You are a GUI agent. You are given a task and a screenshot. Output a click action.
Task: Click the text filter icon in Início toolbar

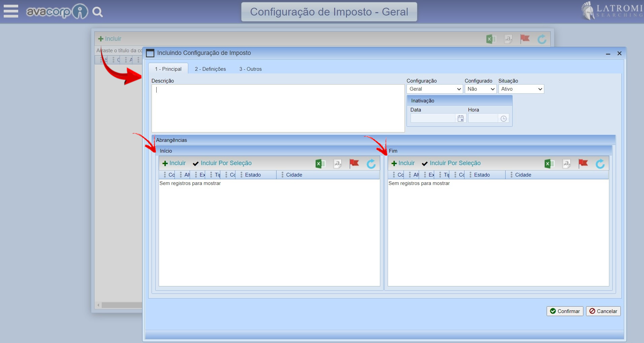click(x=337, y=164)
